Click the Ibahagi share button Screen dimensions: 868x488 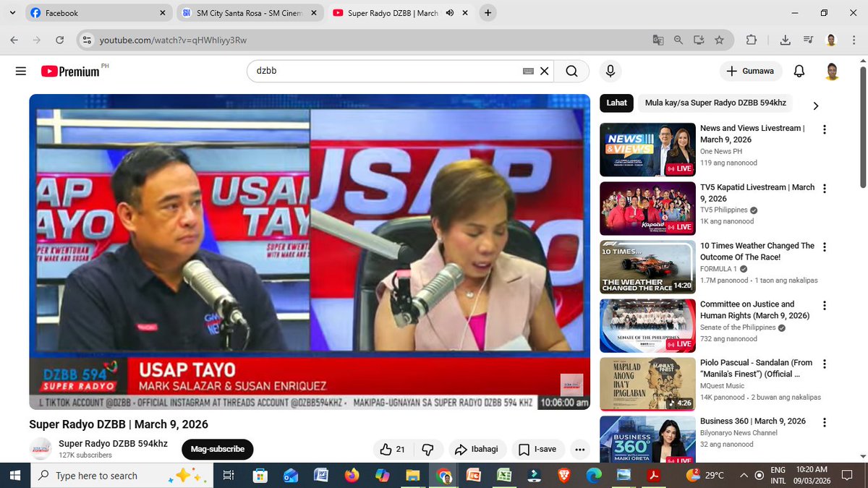click(477, 449)
